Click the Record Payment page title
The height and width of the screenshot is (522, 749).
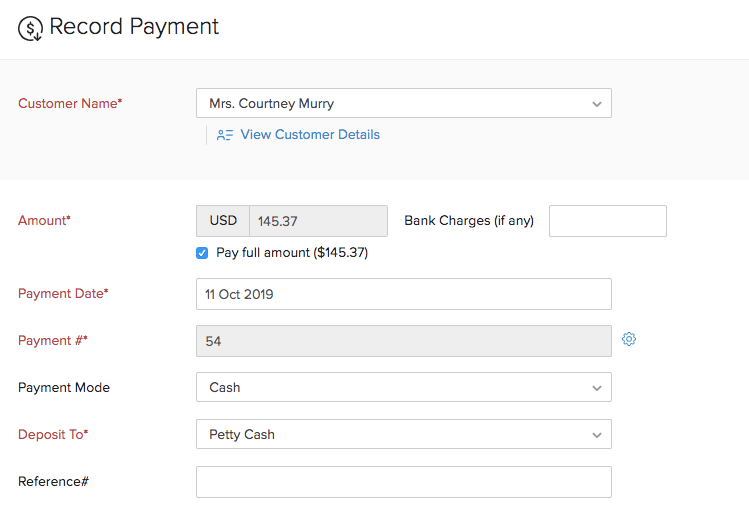coord(134,27)
